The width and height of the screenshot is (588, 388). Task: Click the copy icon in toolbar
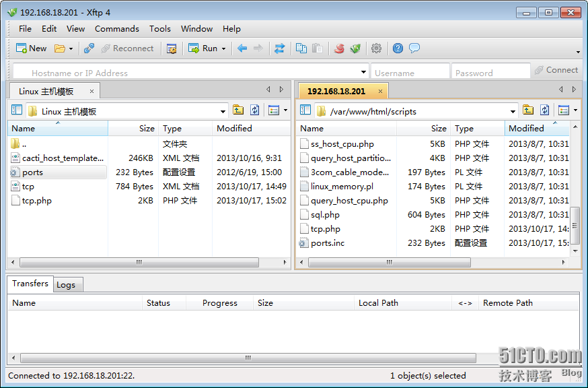pos(301,48)
